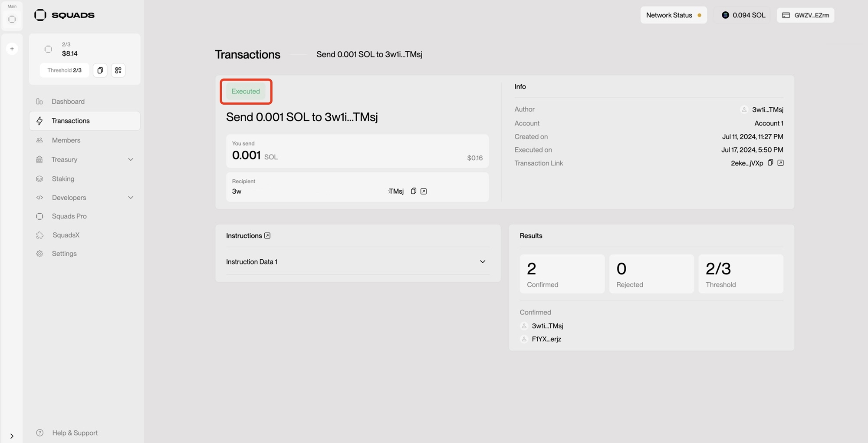This screenshot has width=868, height=443.
Task: Open the Staking section
Action: coord(63,179)
